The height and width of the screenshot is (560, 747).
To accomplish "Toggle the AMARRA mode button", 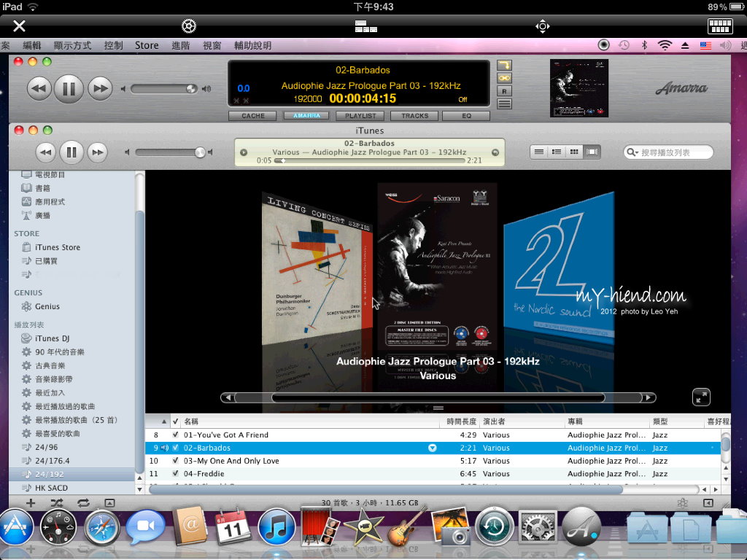I will coord(306,116).
